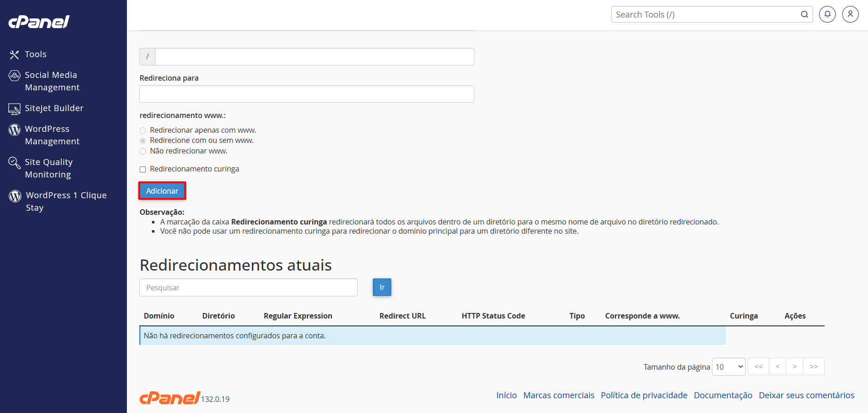Screen dimensions: 868x413
Task: Open Marcas comerciais link
Action: click(x=559, y=395)
